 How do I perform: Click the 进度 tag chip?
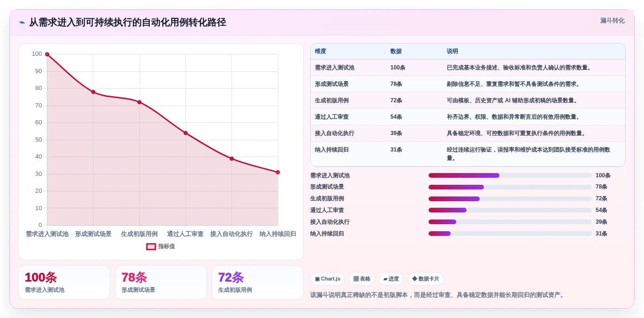pyautogui.click(x=391, y=279)
